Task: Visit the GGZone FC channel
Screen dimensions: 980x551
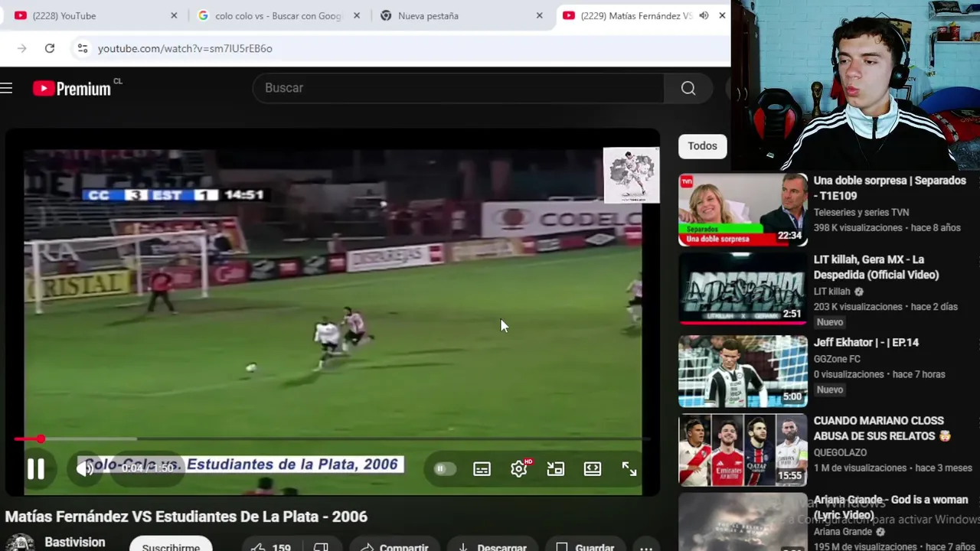Action: (x=837, y=359)
